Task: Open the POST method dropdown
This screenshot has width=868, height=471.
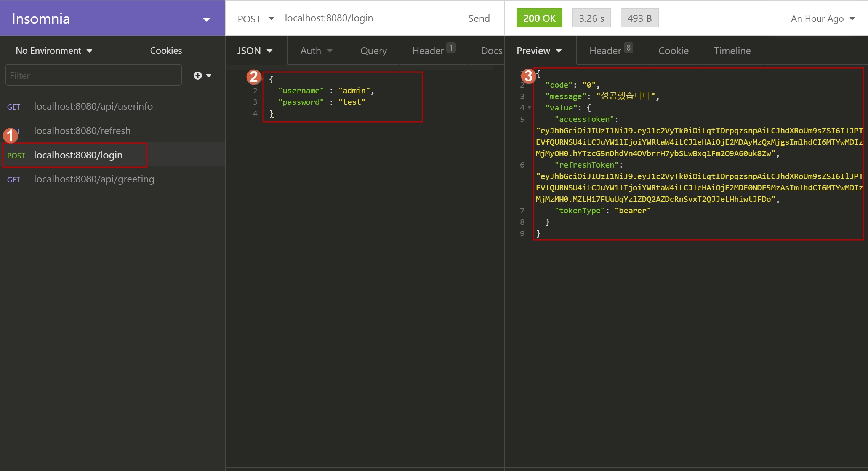Action: (255, 19)
